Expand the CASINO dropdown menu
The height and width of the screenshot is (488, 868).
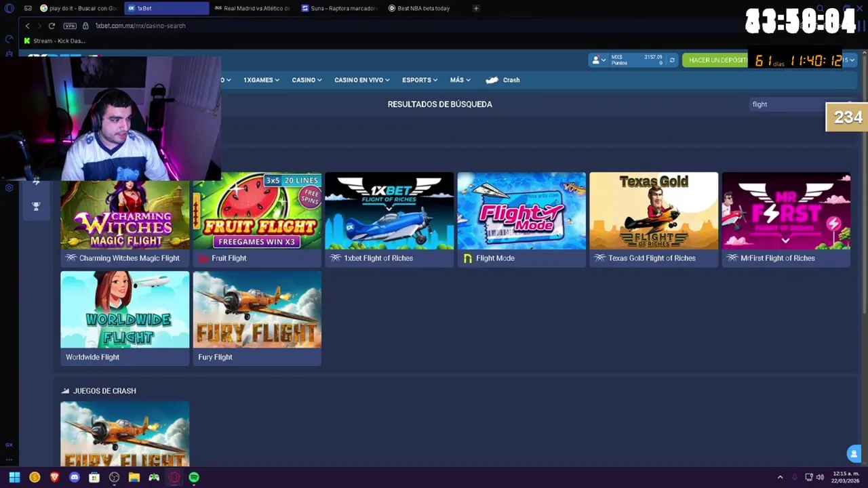click(x=307, y=80)
